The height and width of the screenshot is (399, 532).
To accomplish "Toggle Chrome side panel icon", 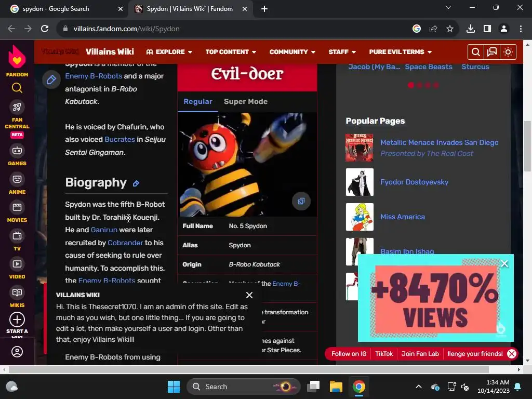I will pos(487,29).
